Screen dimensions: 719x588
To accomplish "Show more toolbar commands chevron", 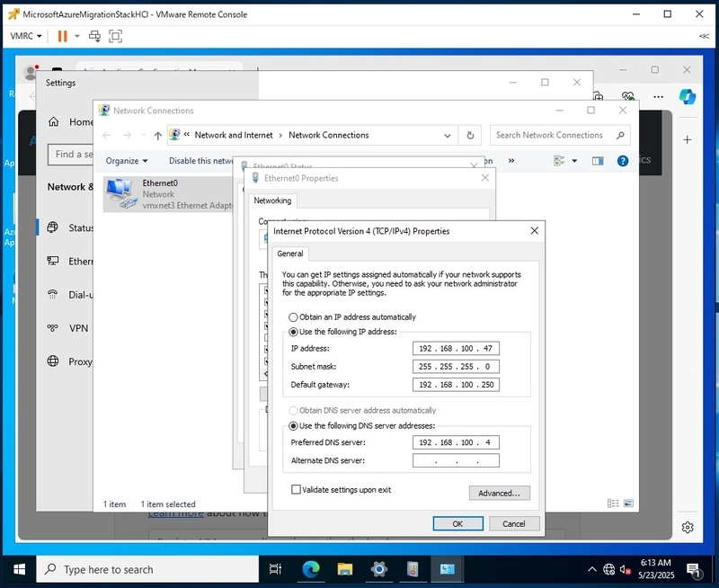I will coord(510,161).
